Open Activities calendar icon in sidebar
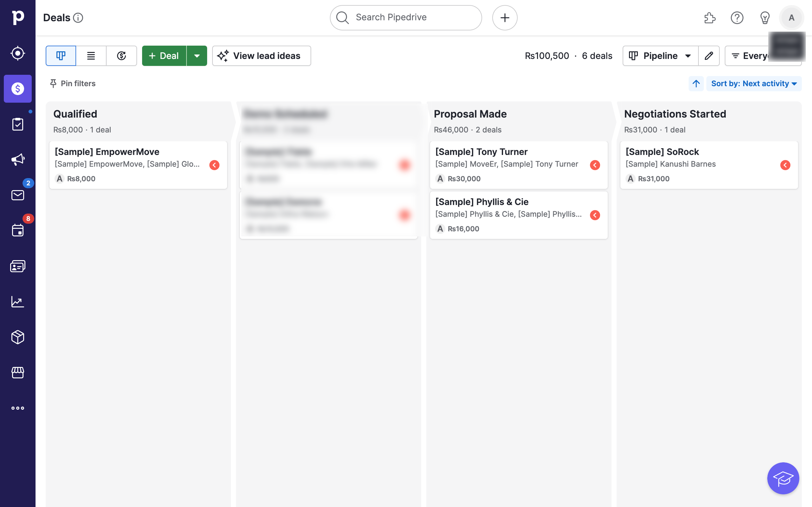Screen dimensions: 812x507 17,230
